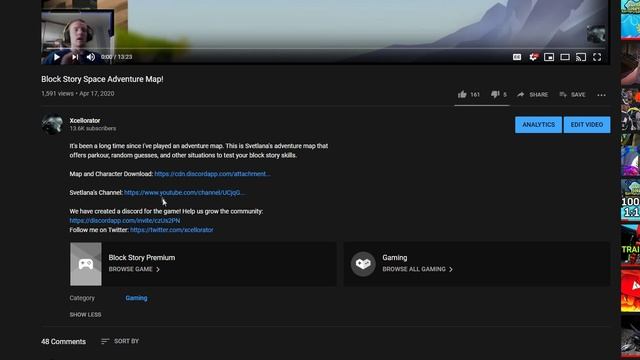Mute the video volume
Image resolution: width=640 pixels, height=360 pixels.
[91, 57]
